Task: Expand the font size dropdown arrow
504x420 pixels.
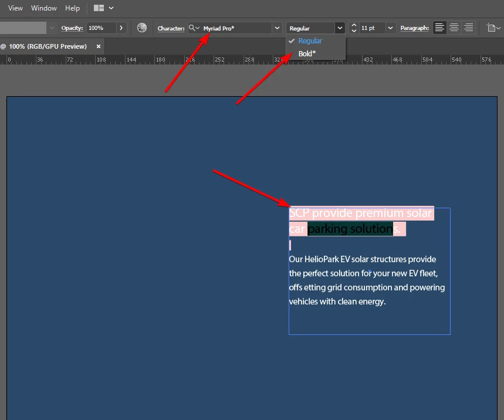Action: pos(390,28)
